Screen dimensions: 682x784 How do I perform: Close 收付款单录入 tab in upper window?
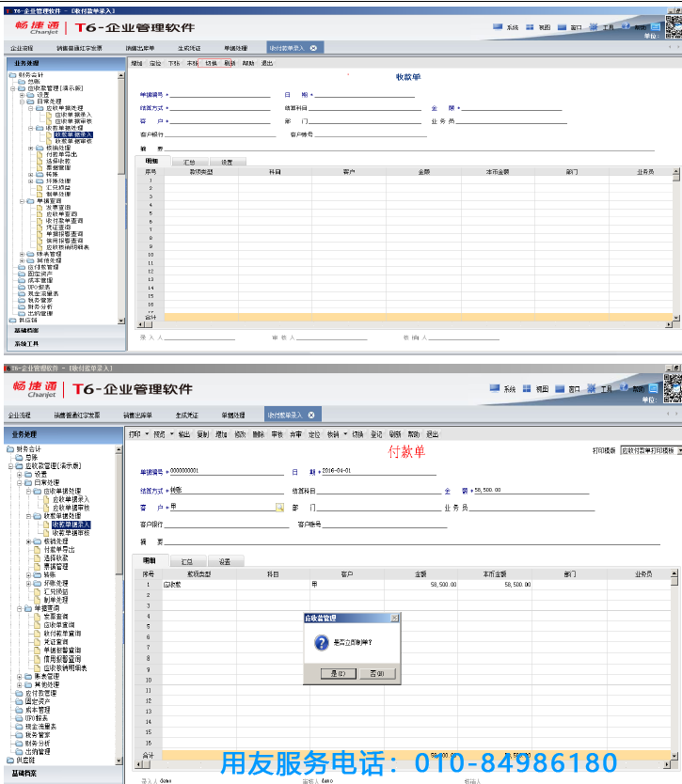(x=313, y=48)
